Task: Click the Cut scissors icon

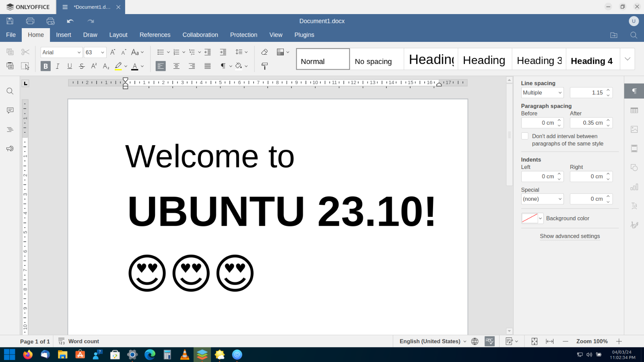Action: (25, 52)
